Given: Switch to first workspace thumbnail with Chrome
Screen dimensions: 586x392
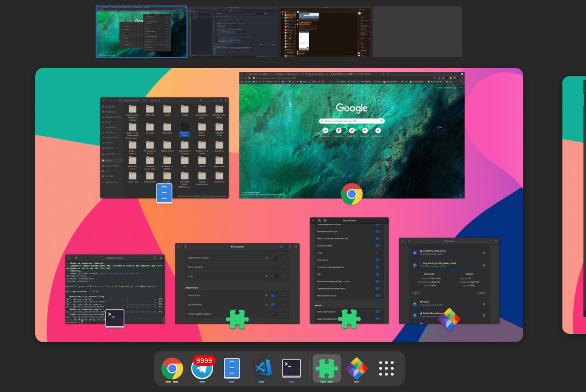Looking at the screenshot, I should click(x=141, y=32).
